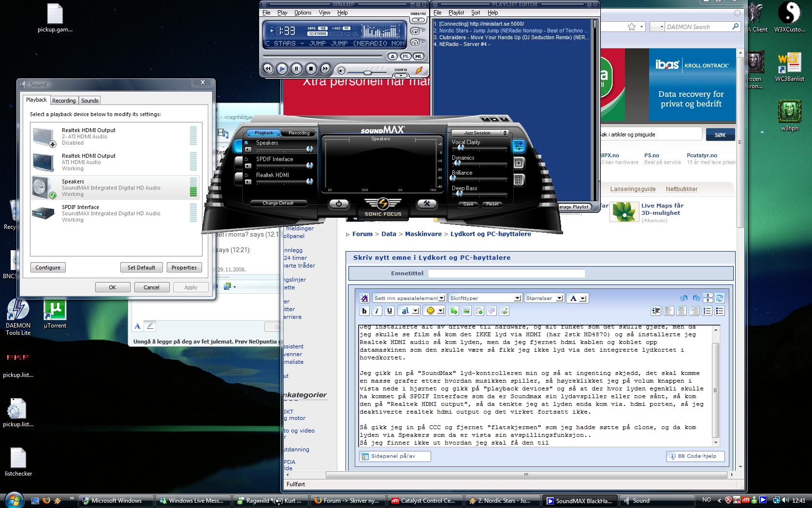Open Winamp's Options menu
812x508 pixels.
[303, 13]
